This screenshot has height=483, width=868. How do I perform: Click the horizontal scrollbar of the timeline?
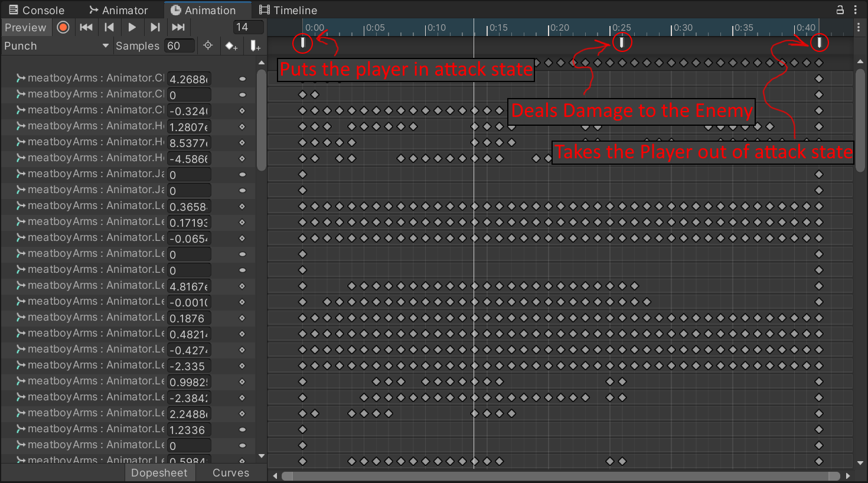(561, 476)
